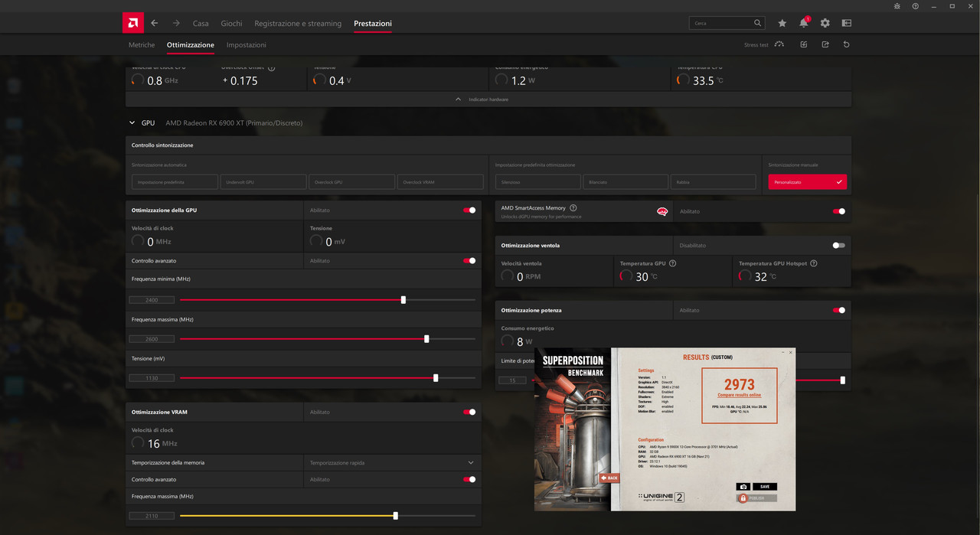Select Overclock GPU preset

352,182
